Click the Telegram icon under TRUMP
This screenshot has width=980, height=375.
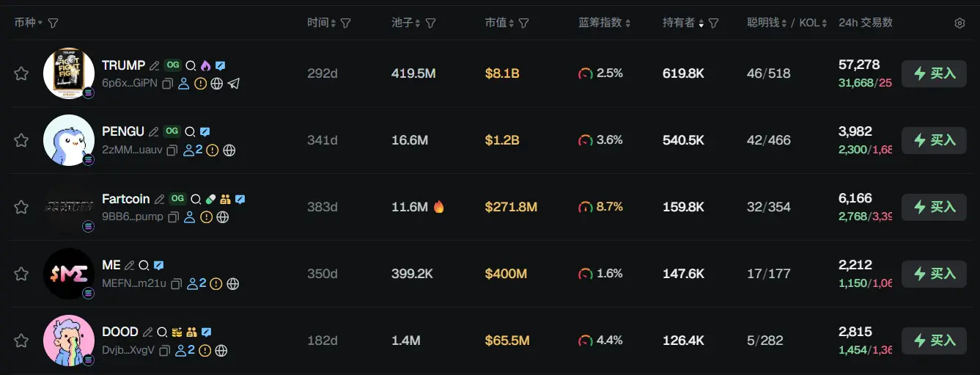[234, 84]
